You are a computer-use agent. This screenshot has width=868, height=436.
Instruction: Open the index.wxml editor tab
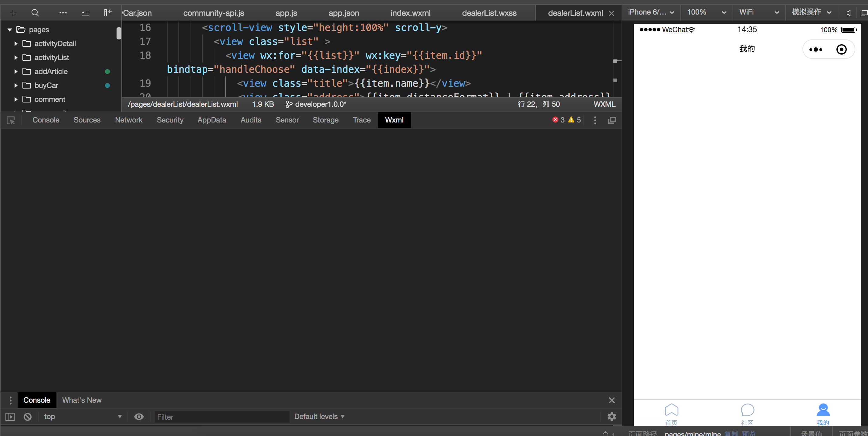410,13
